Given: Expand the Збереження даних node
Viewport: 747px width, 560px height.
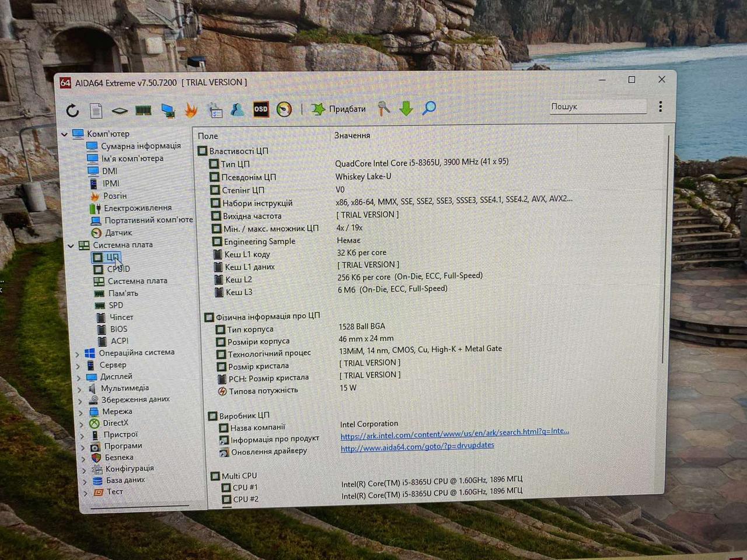Looking at the screenshot, I should point(81,401).
